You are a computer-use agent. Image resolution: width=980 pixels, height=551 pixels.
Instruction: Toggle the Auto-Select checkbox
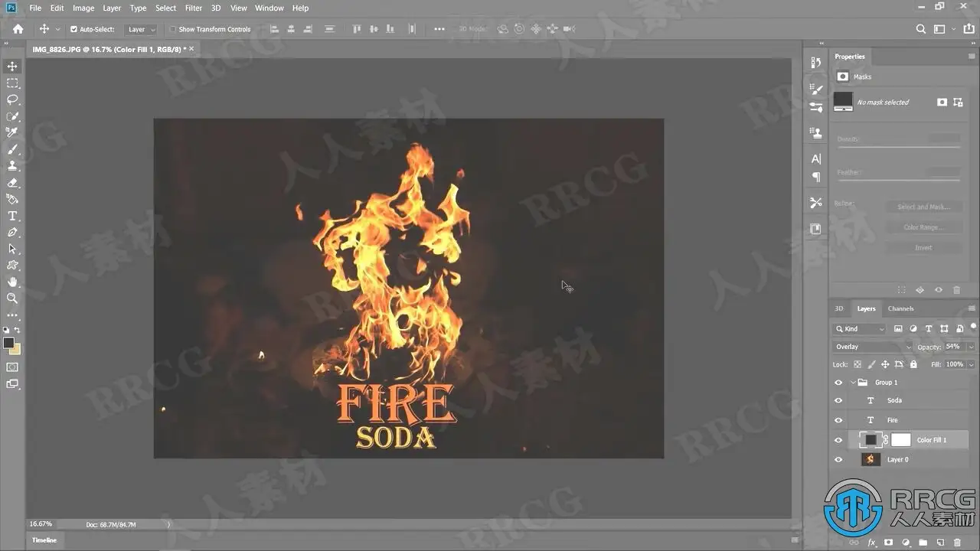click(73, 29)
